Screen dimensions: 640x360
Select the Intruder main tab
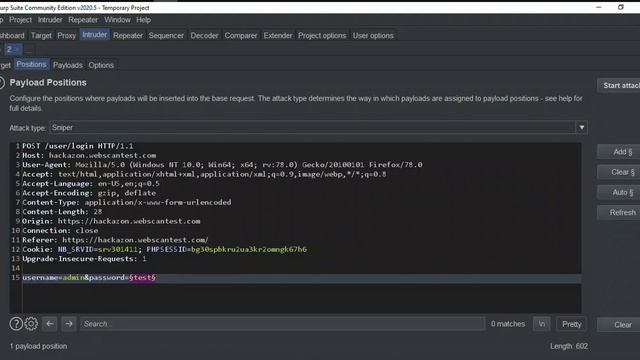coord(94,35)
